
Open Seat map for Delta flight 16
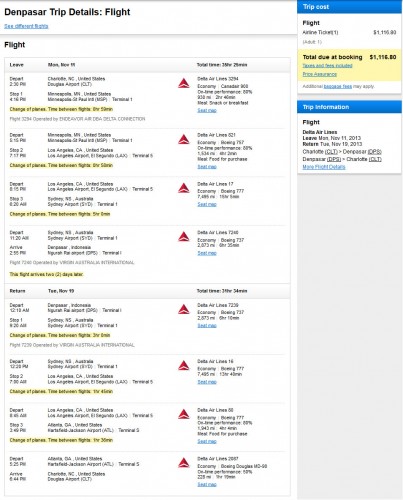pyautogui.click(x=207, y=382)
